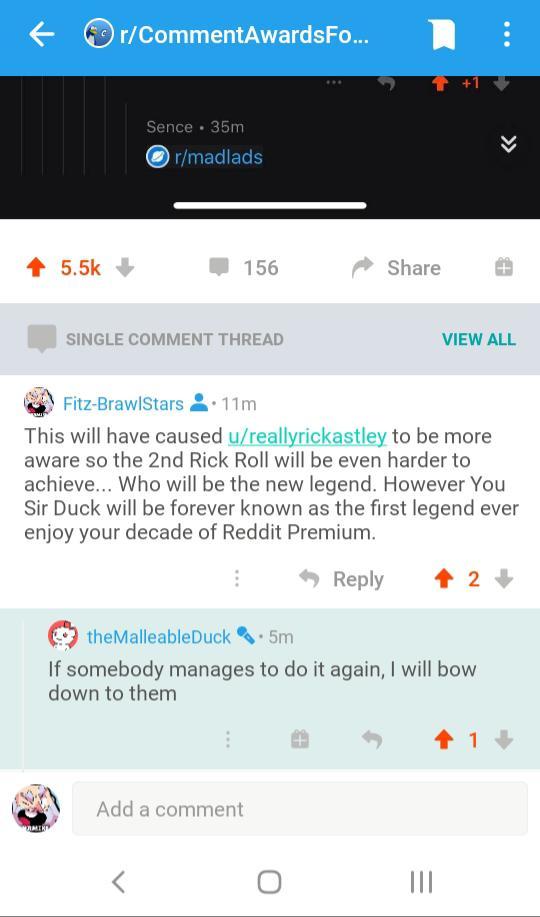Image resolution: width=540 pixels, height=917 pixels.
Task: Tap the Android home button
Action: (269, 882)
